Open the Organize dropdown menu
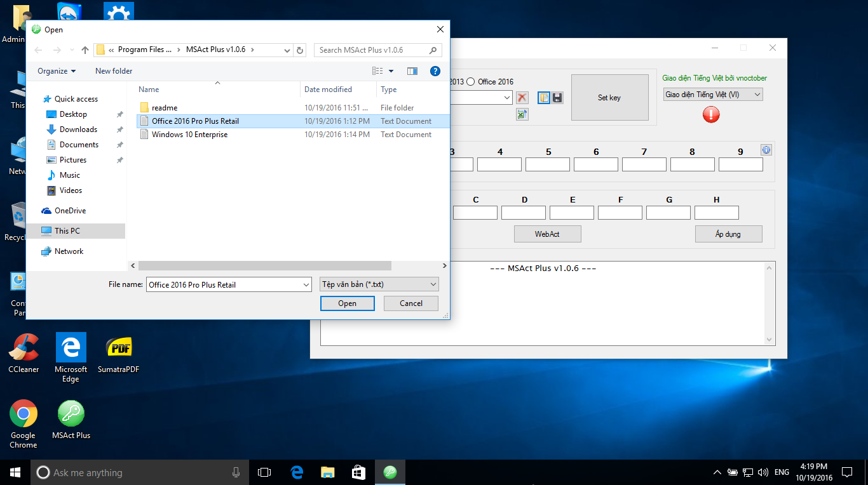The height and width of the screenshot is (485, 868). pyautogui.click(x=57, y=71)
